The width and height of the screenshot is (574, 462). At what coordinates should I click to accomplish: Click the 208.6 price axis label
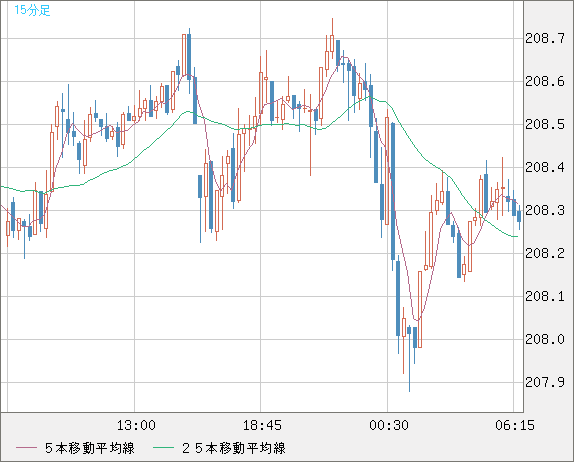point(545,82)
